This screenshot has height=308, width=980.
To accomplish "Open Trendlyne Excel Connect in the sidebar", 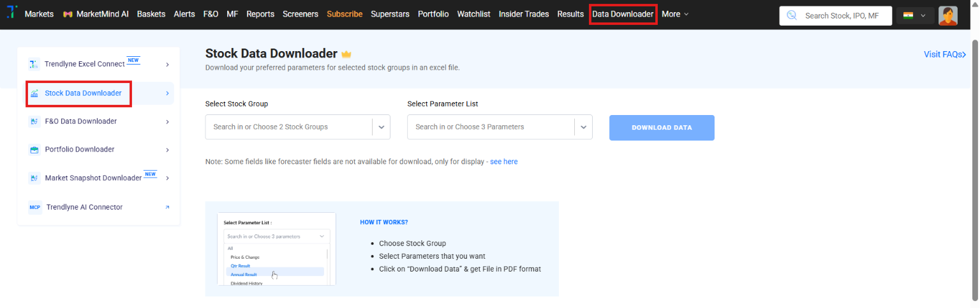I will 99,65.
